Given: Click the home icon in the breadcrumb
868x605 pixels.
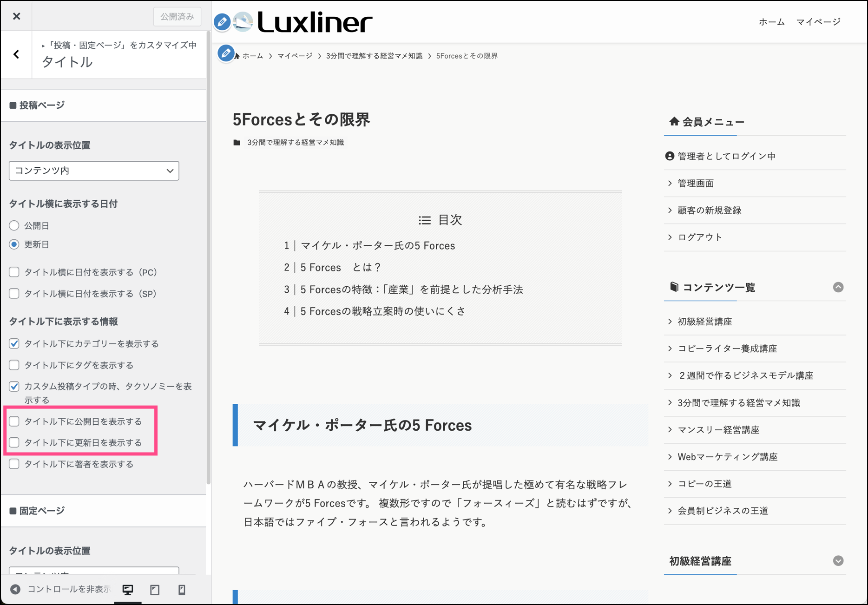Looking at the screenshot, I should coord(237,56).
